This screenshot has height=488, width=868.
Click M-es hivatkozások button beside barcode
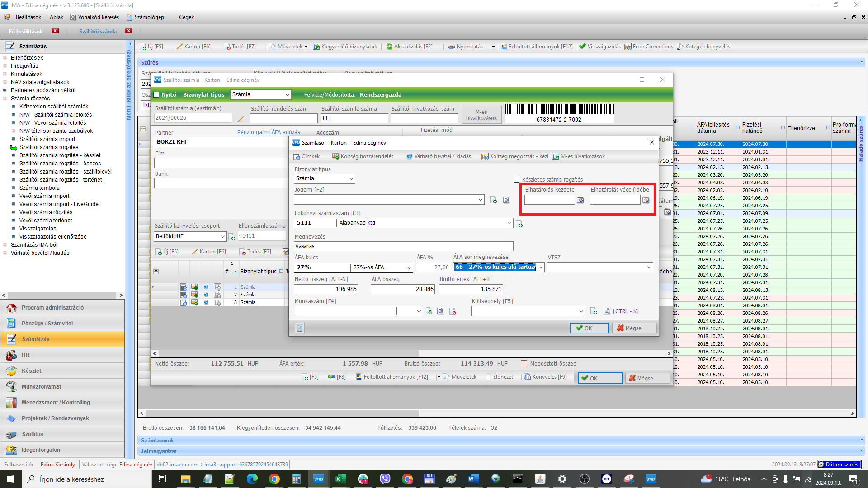(x=481, y=115)
